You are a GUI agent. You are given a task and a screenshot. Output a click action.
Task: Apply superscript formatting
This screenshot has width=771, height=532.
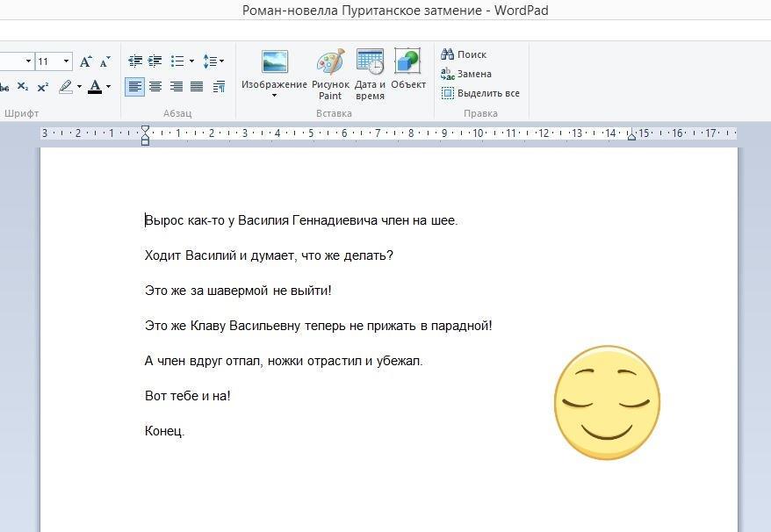pyautogui.click(x=42, y=87)
